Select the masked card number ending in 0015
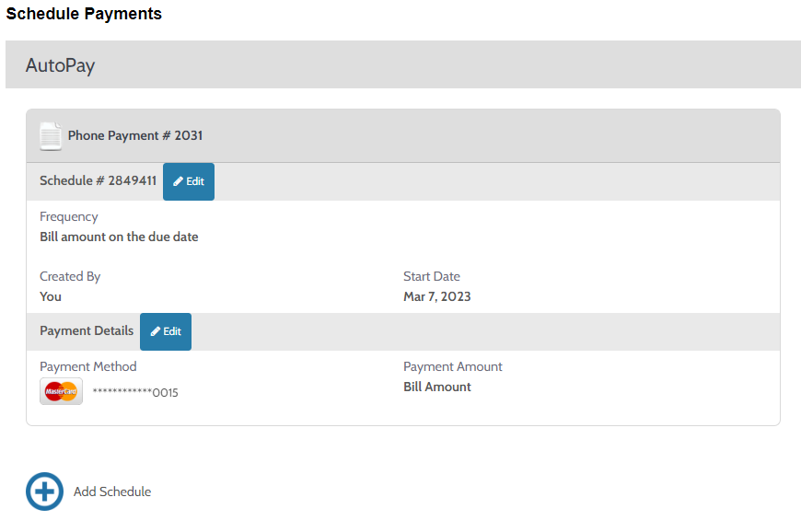801x532 pixels. [138, 392]
